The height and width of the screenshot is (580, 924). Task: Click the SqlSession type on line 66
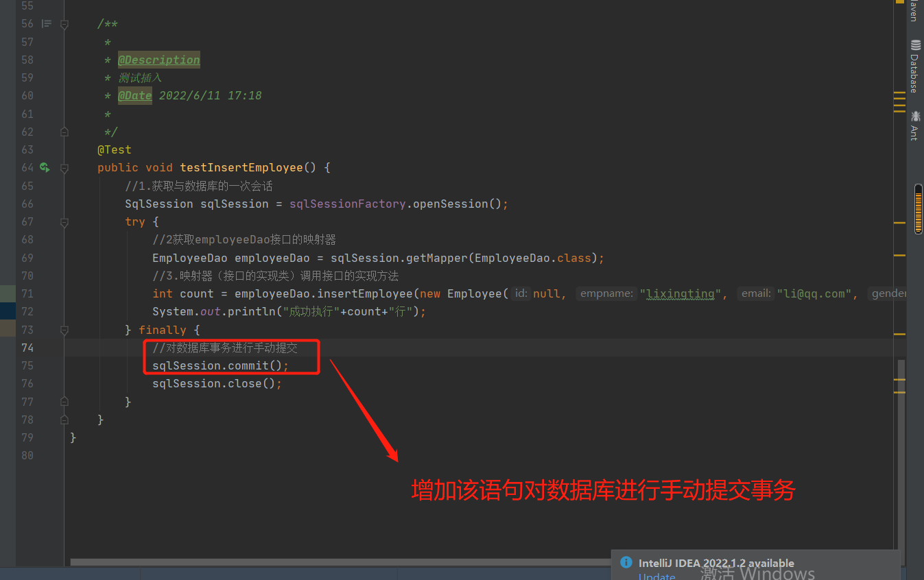point(159,204)
